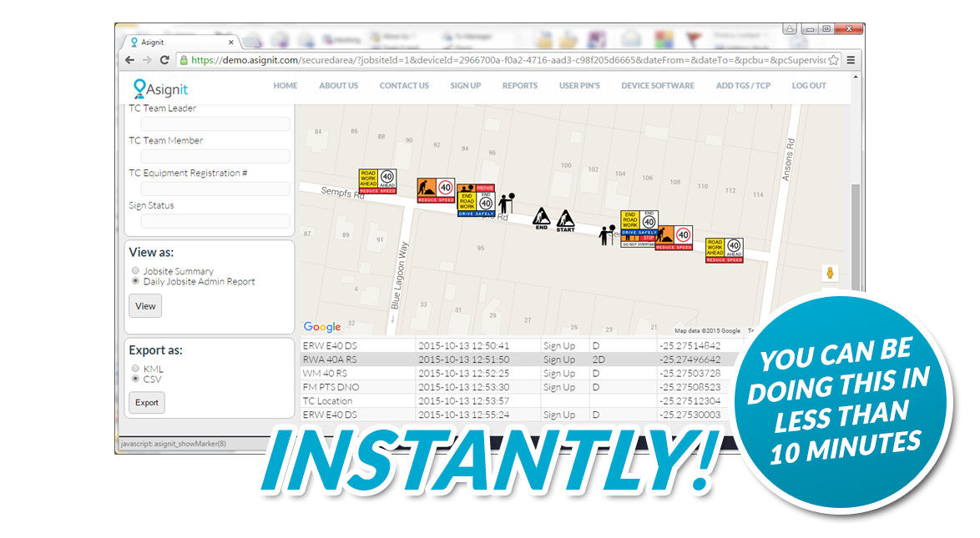
Task: Open the blank new tab button
Action: coord(251,43)
